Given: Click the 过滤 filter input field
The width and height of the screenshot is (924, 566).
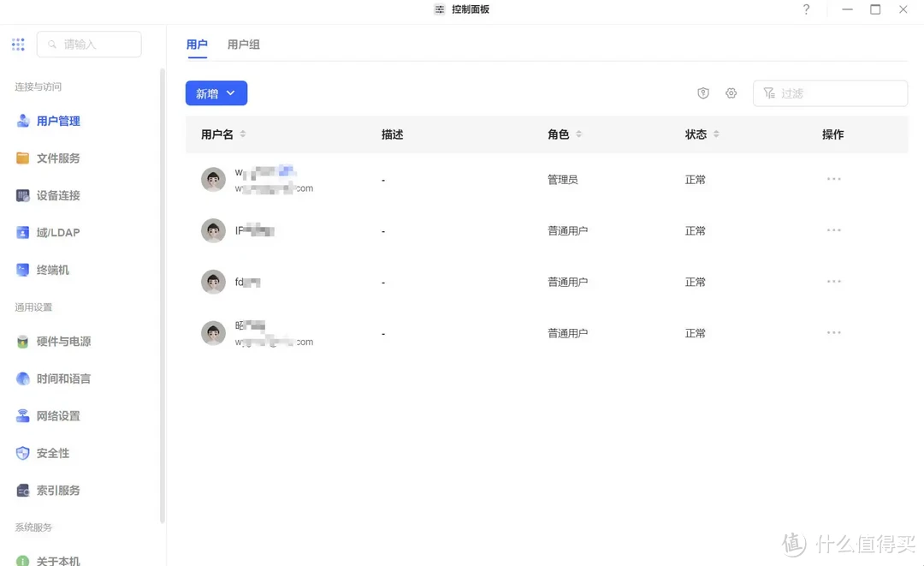Looking at the screenshot, I should pyautogui.click(x=830, y=92).
